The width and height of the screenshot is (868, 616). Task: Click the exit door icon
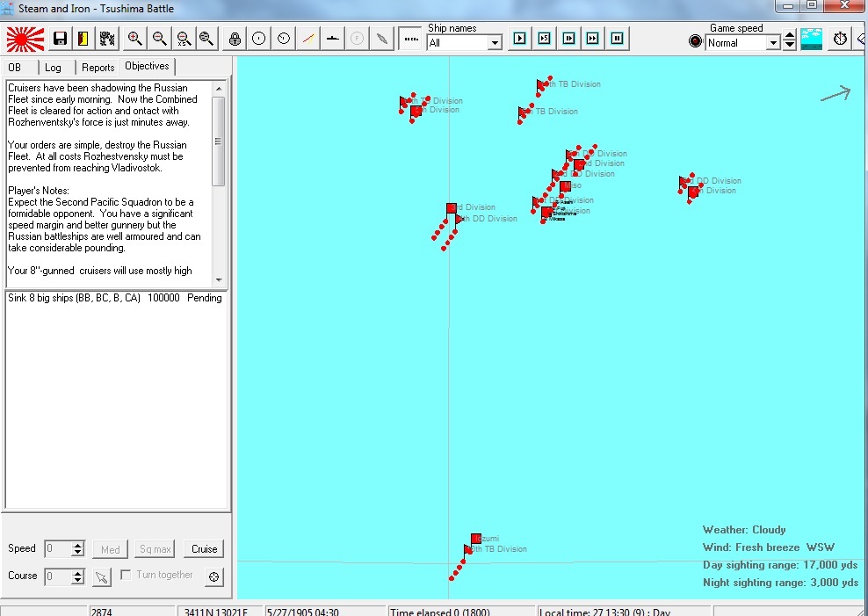83,39
